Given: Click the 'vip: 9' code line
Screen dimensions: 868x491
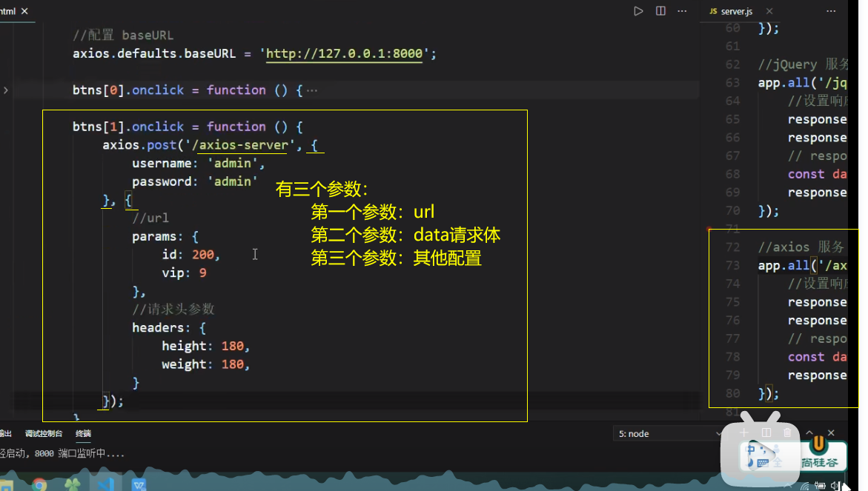Looking at the screenshot, I should (x=184, y=273).
